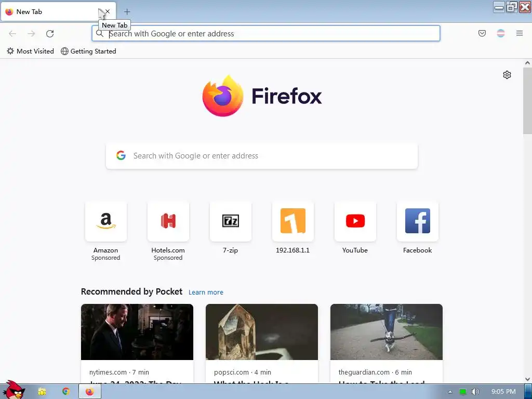Click the Amazon label text

click(x=106, y=250)
